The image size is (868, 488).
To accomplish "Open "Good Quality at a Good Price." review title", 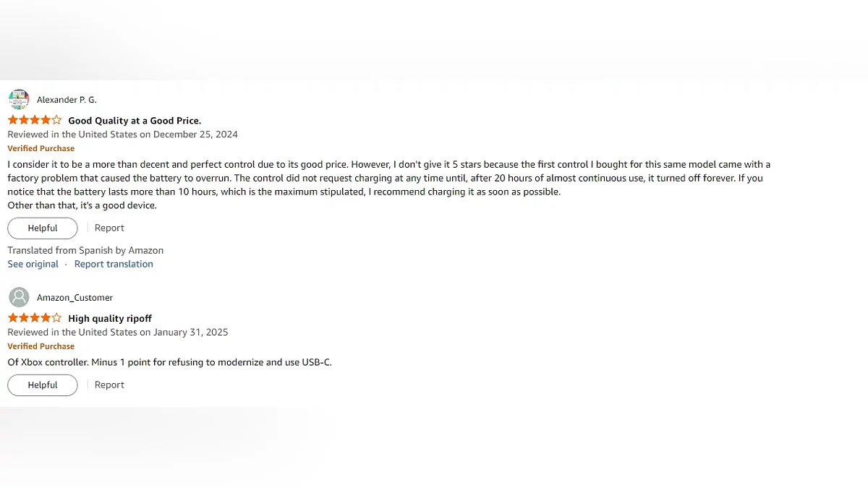I will [135, 121].
